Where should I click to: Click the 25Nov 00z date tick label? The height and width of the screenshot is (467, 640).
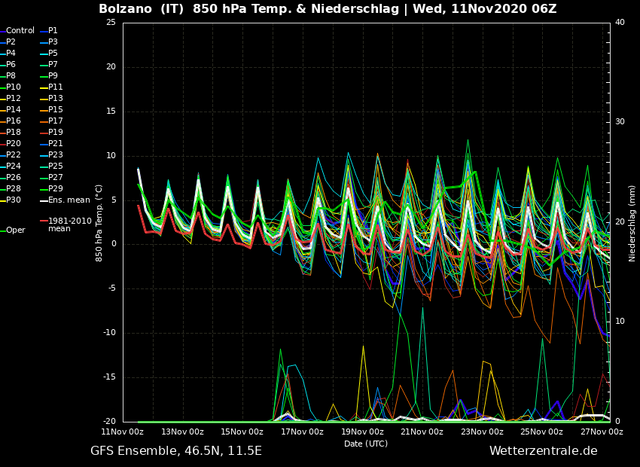542,432
